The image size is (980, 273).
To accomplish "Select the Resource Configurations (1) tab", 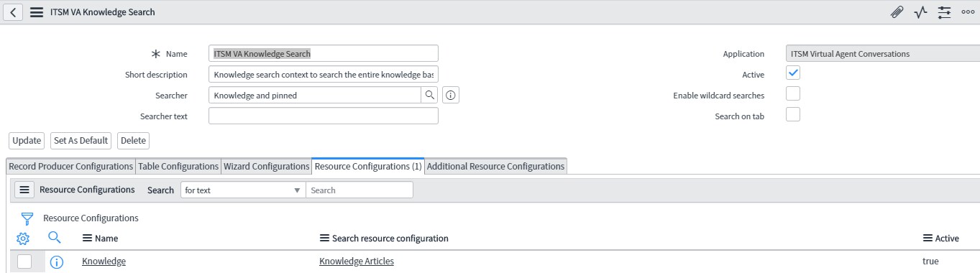I will (368, 166).
